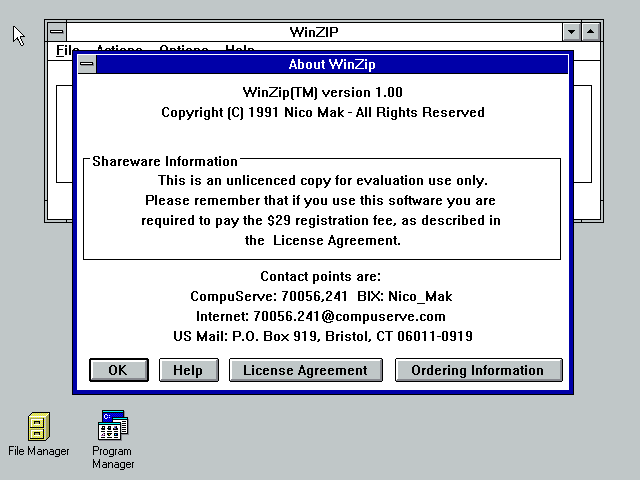Image resolution: width=640 pixels, height=480 pixels.
Task: Open the WinZIP window control menu box
Action: click(57, 32)
